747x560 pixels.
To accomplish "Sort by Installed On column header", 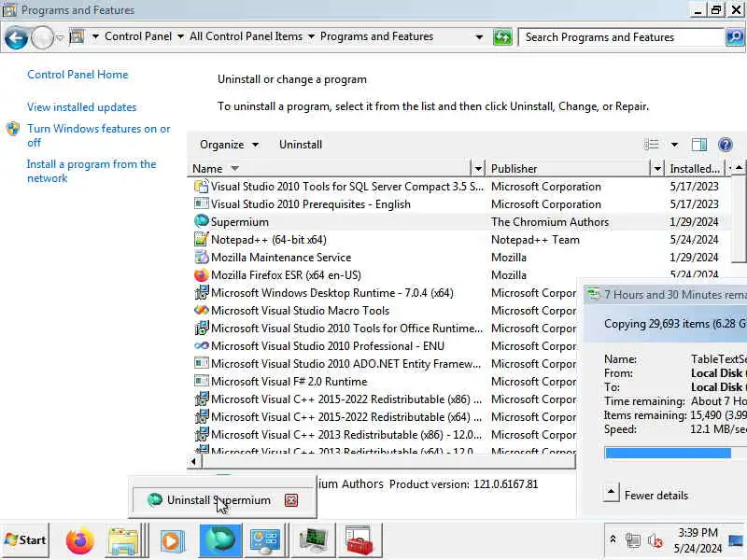I will click(x=694, y=169).
